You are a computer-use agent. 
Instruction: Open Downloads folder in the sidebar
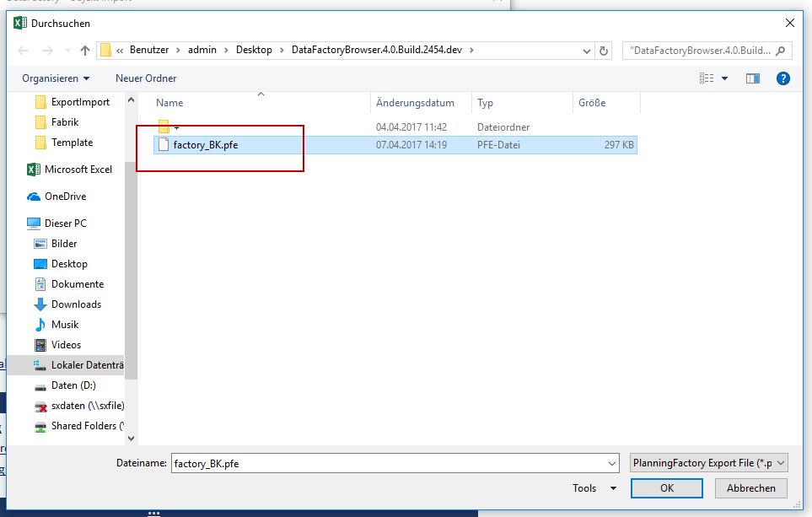76,304
